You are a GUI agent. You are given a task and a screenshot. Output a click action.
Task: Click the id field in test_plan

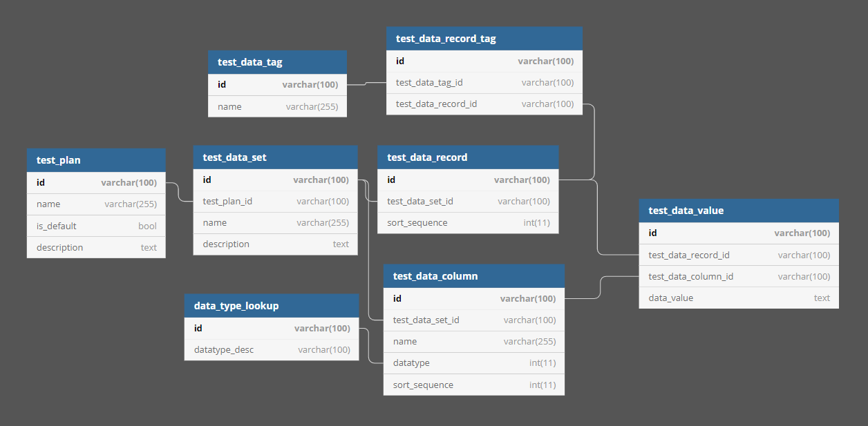pos(96,182)
